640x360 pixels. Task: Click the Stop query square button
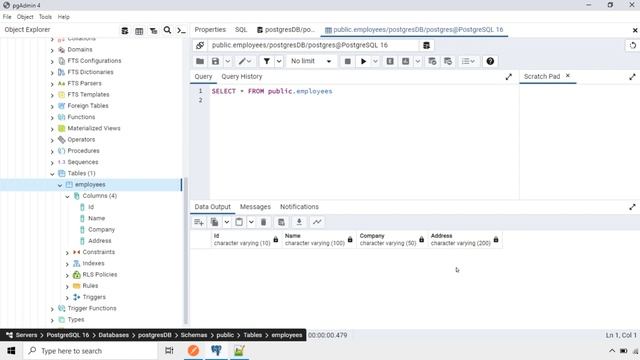[347, 61]
